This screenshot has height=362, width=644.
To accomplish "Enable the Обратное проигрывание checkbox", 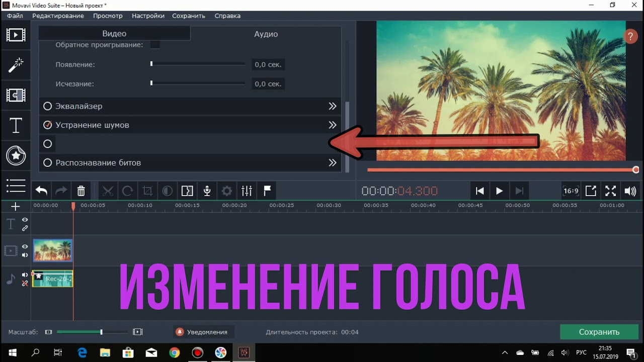I will (x=155, y=45).
